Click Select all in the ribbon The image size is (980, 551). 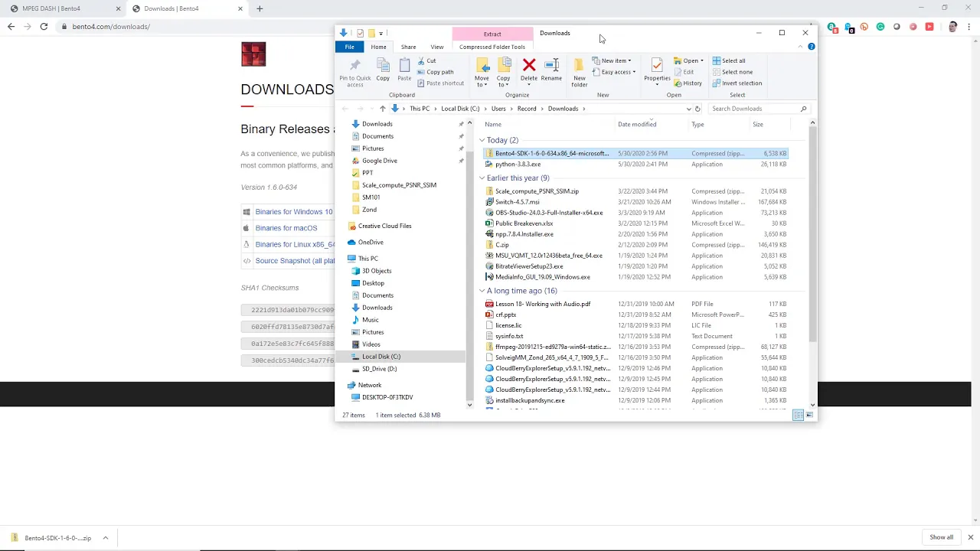tap(729, 60)
